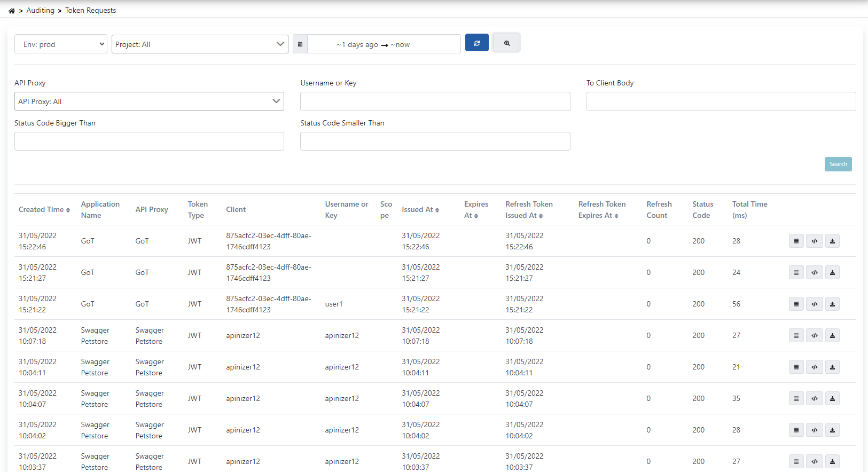Click the Status Code column header
Viewport: 868px width, 472px height.
702,210
